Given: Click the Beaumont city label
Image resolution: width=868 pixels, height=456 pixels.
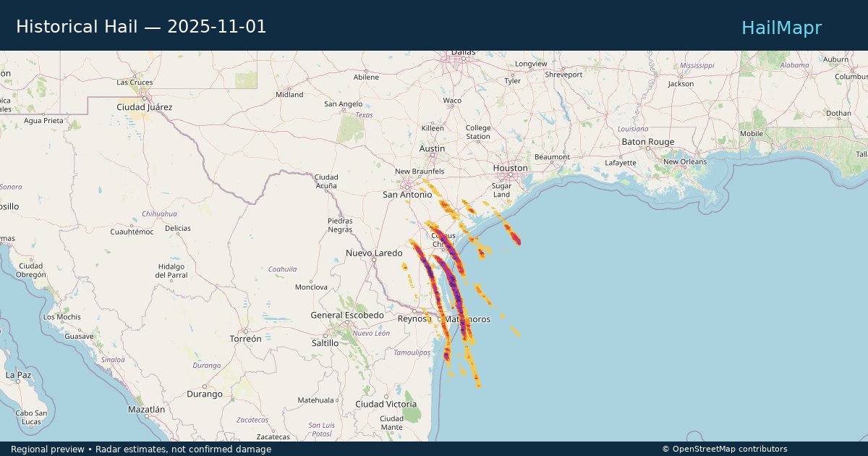Looking at the screenshot, I should click(552, 157).
